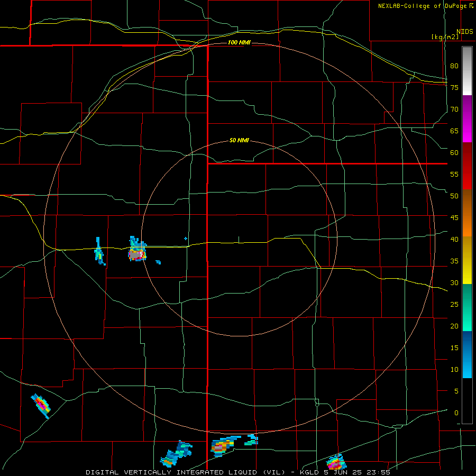Click the '50' scale value
Screen dimensions: 476x476
pos(454,196)
